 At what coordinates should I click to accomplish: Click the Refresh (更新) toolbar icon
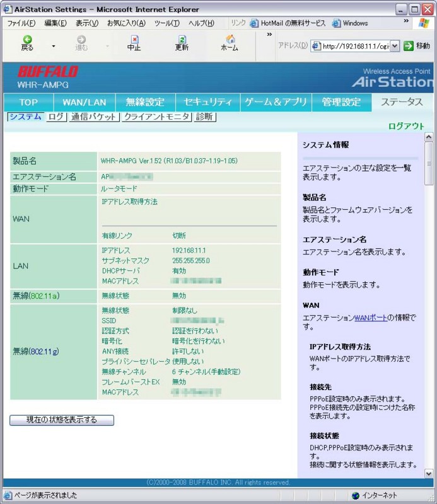click(182, 43)
